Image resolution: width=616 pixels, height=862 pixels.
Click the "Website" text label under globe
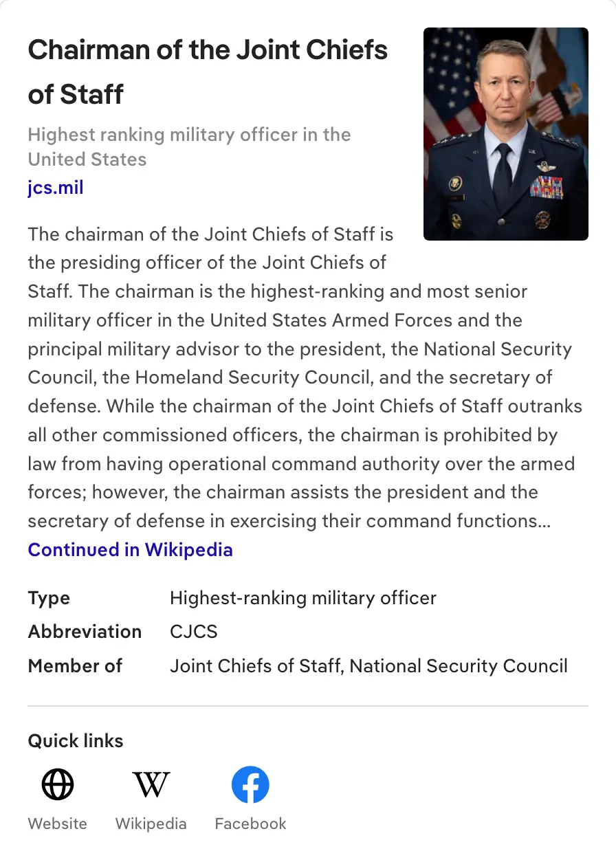pyautogui.click(x=58, y=824)
